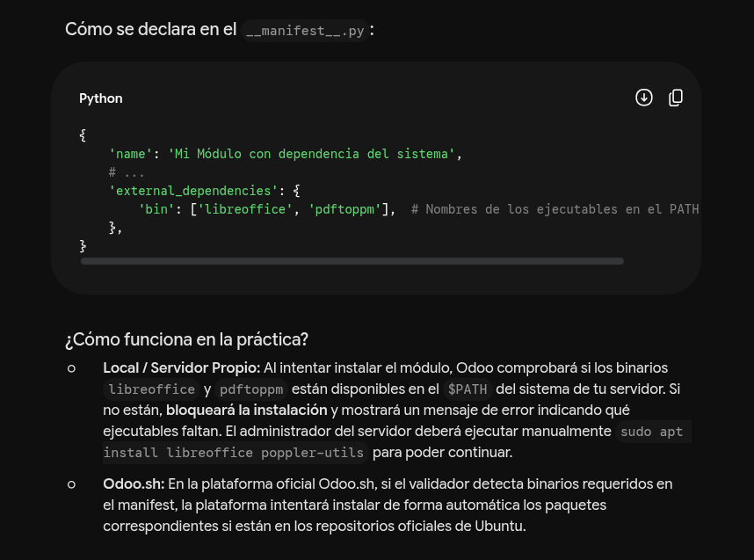754x560 pixels.
Task: Click the 'bin' key in code
Action: coord(156,209)
